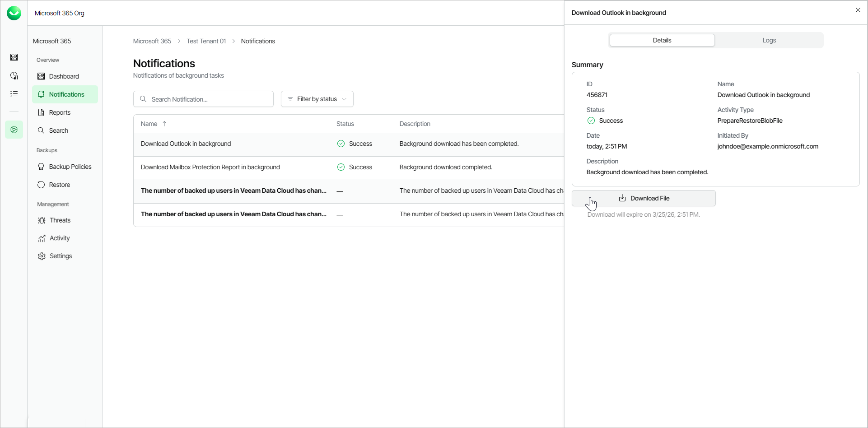The width and height of the screenshot is (868, 428).
Task: Click the Microsoft 365 breadcrumb link
Action: click(152, 41)
